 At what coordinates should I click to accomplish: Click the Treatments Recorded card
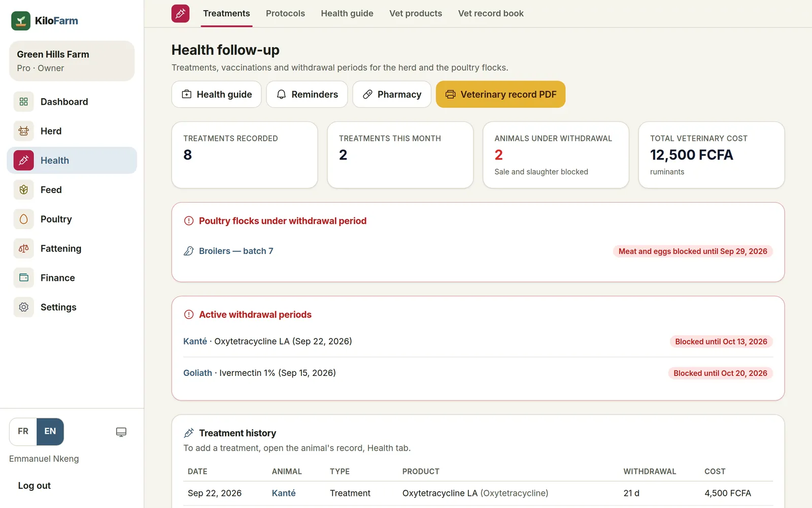(x=245, y=155)
